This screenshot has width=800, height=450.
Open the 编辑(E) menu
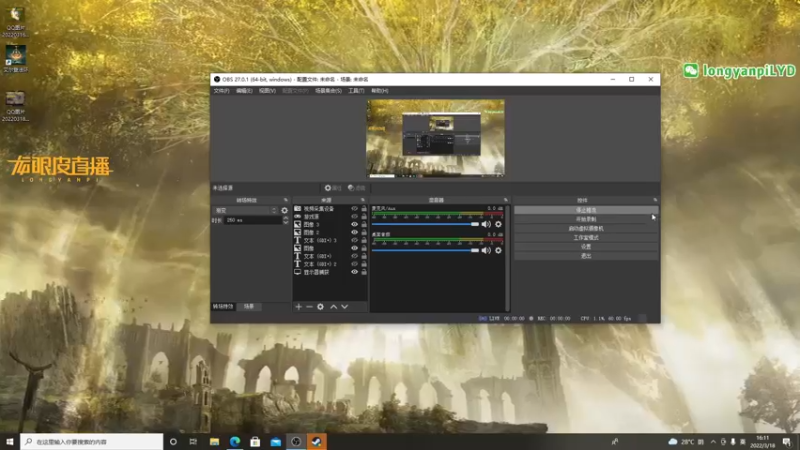(244, 91)
